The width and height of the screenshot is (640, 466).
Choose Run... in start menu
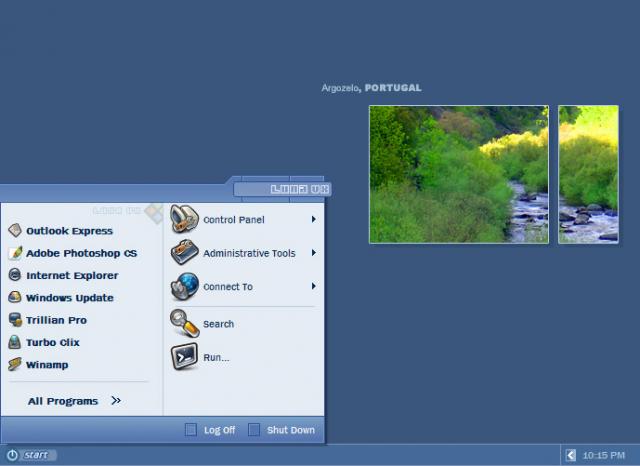point(216,357)
